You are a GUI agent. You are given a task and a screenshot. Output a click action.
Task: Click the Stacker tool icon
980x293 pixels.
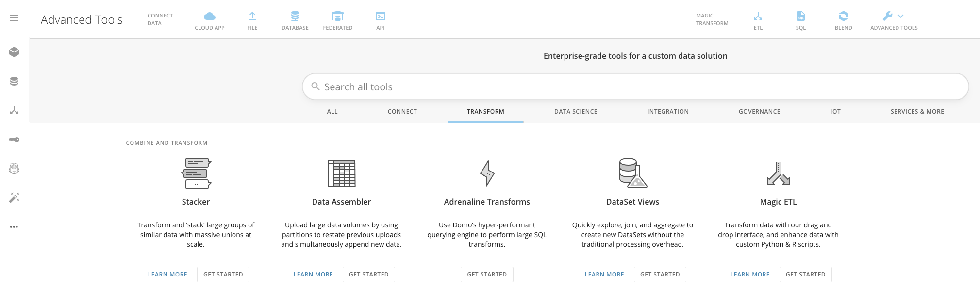tap(196, 173)
